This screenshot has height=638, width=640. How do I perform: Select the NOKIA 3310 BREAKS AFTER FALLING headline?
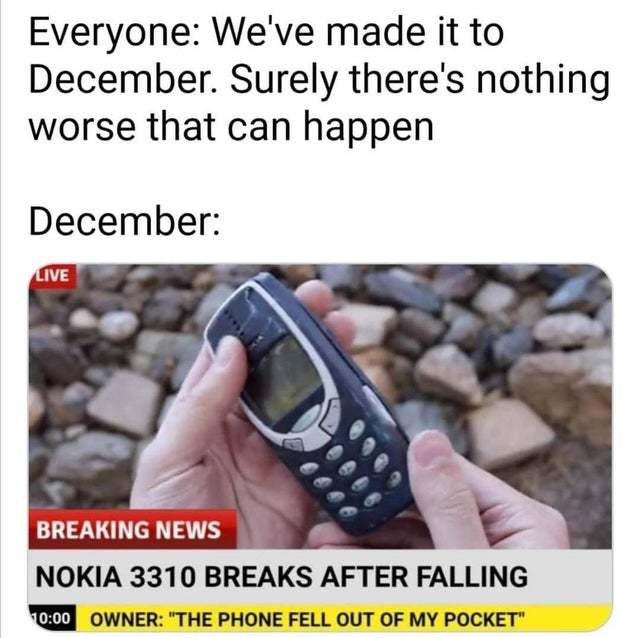tap(282, 576)
